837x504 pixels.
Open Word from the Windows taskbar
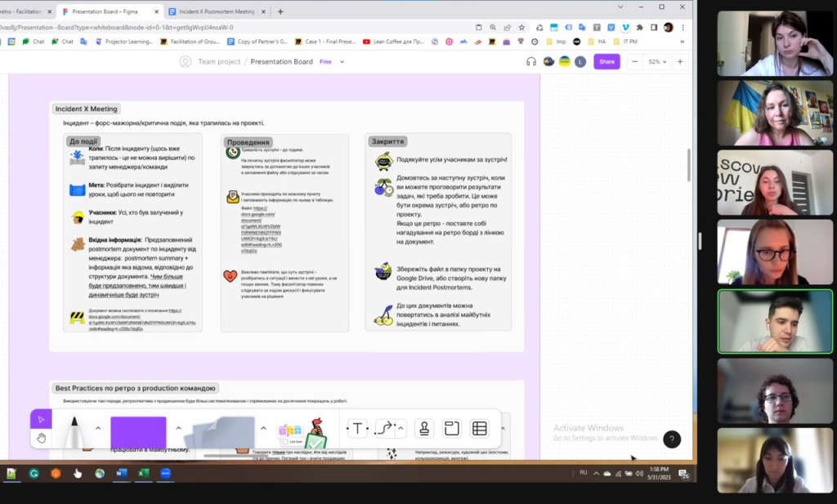[x=121, y=473]
